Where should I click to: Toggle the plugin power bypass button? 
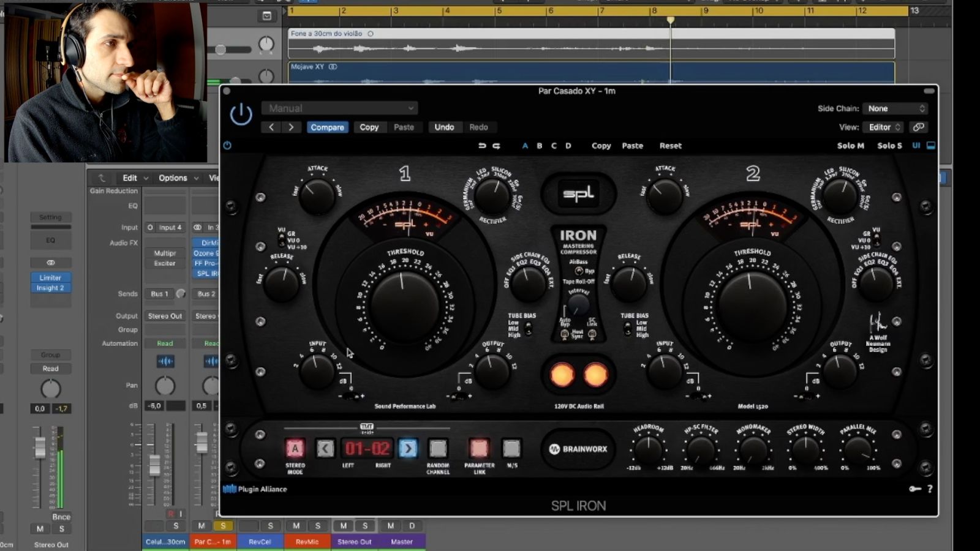[x=241, y=114]
